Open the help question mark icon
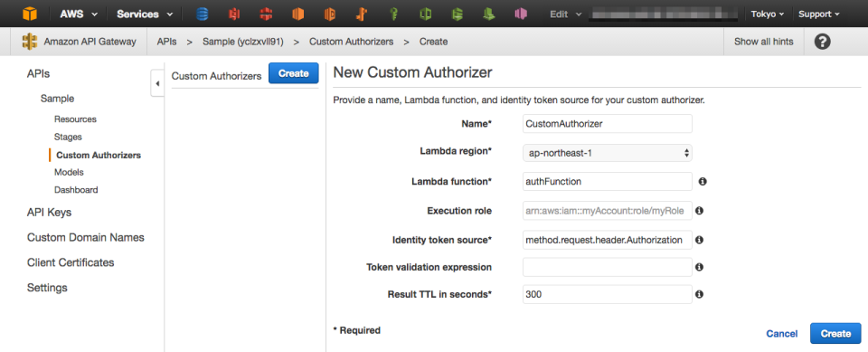868x352 pixels. click(x=823, y=42)
